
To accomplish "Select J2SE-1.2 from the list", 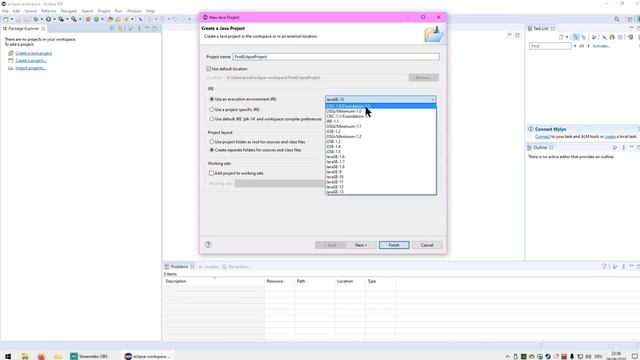I will (x=380, y=131).
